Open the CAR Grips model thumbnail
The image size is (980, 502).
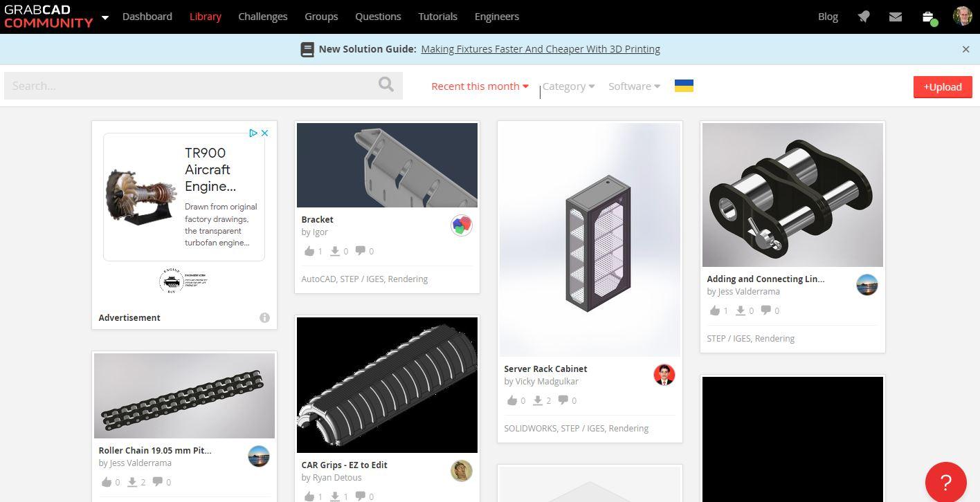(387, 384)
